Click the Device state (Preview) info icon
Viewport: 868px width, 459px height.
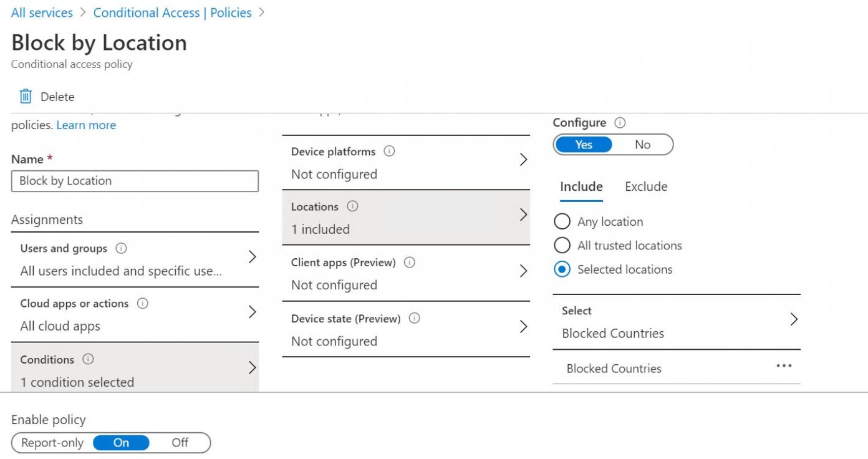[415, 319]
